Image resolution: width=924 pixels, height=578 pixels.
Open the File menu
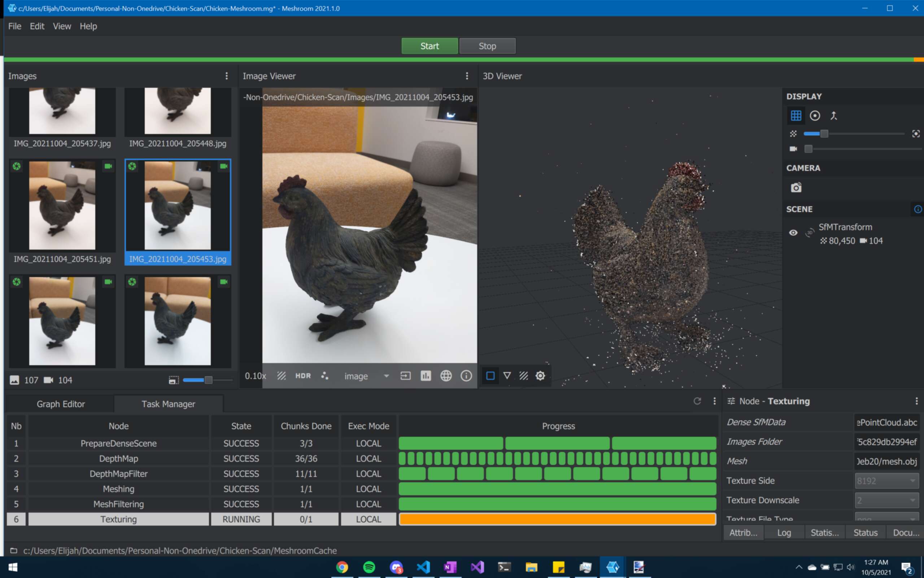pos(15,26)
